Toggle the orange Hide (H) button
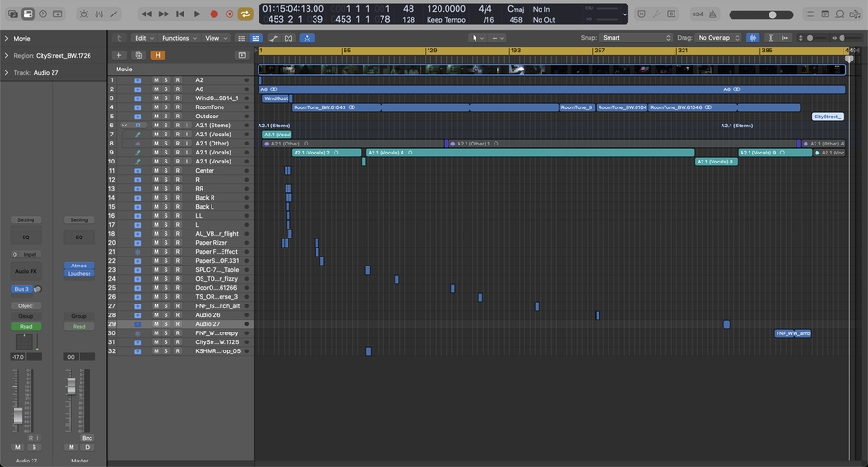This screenshot has height=467, width=868. coord(158,55)
